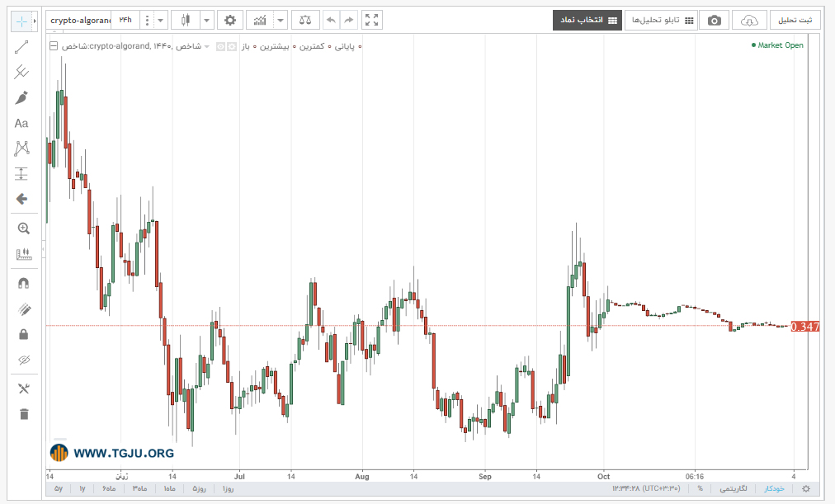Select the trend line drawing tool
Image resolution: width=835 pixels, height=504 pixels.
[x=21, y=47]
